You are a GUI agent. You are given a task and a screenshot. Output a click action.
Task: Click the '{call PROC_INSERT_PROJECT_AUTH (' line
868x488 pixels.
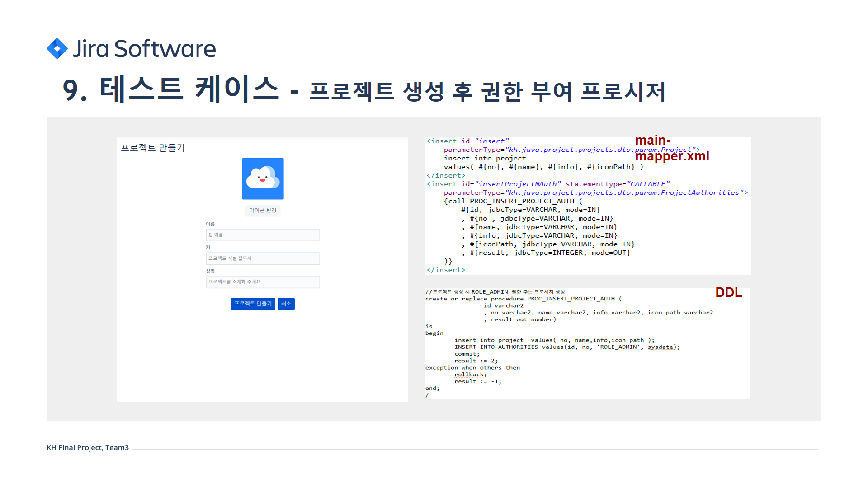coord(513,201)
